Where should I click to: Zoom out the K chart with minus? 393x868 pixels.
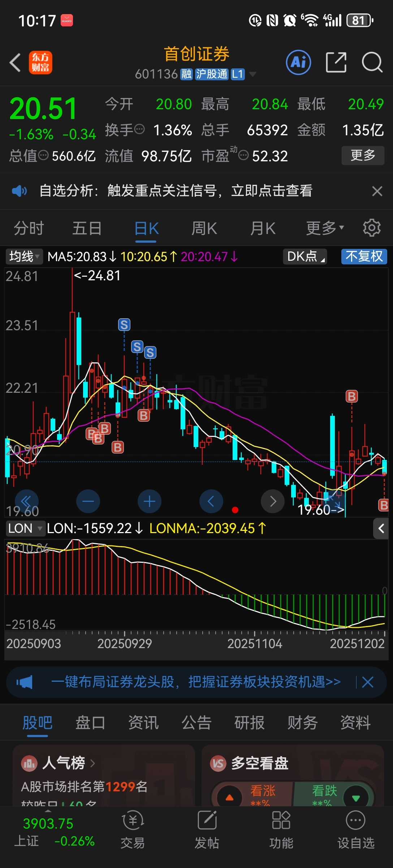(88, 501)
